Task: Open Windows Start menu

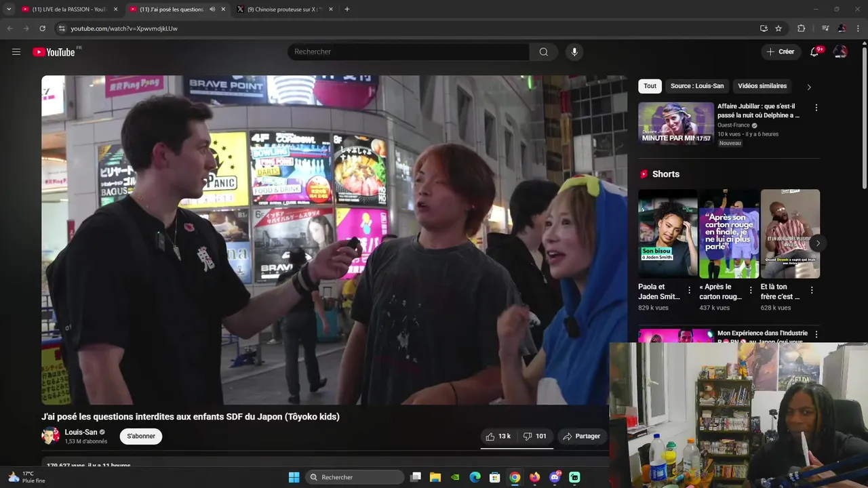Action: 294,477
